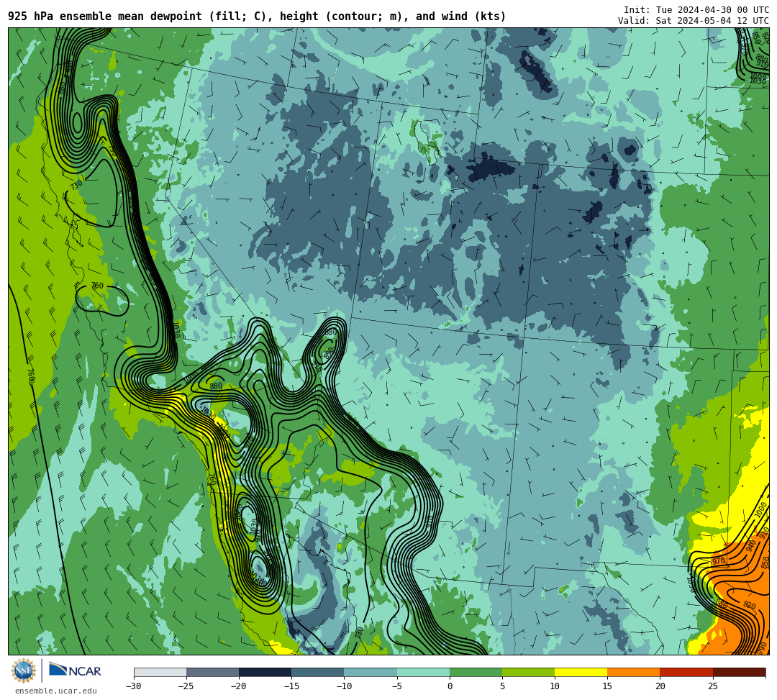
Task: Click the teal -10 to -5 colorbar segment
Action: (x=371, y=672)
